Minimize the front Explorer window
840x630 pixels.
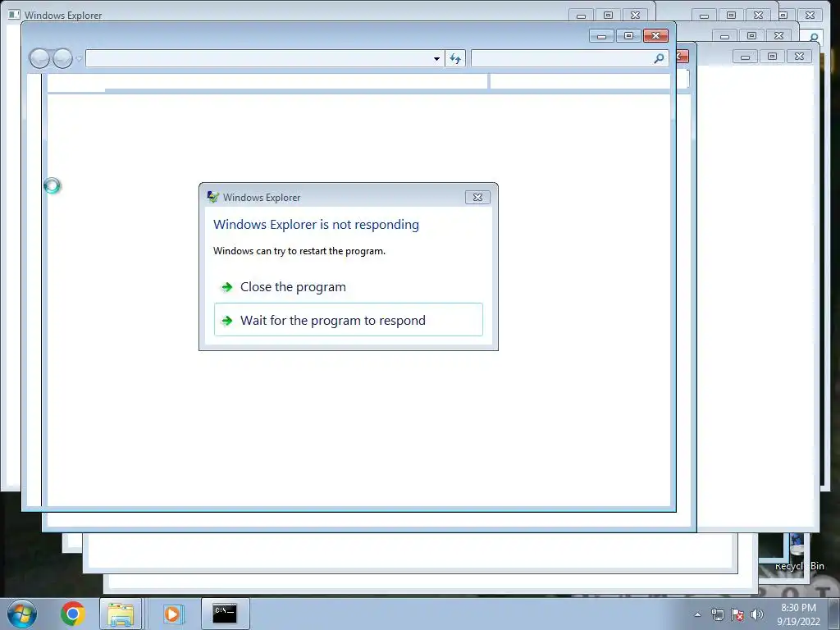pos(601,36)
